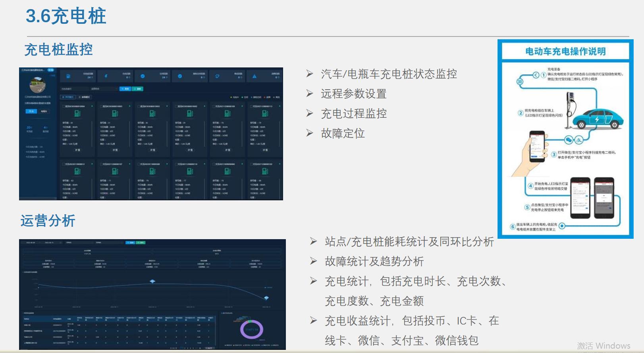644x353 pixels.
Task: Click the green charger icon on the bottom-row sixth pile card
Action: click(265, 171)
